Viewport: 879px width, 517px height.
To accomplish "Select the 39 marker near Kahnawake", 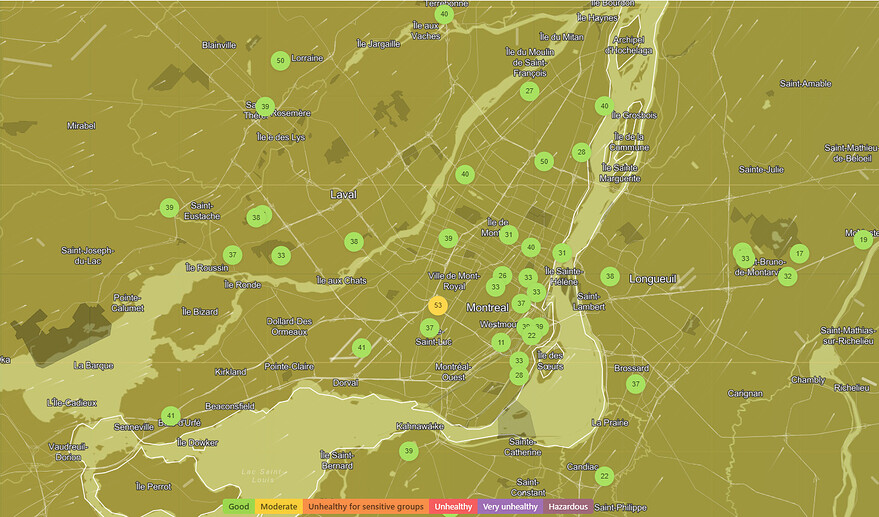I will click(408, 452).
